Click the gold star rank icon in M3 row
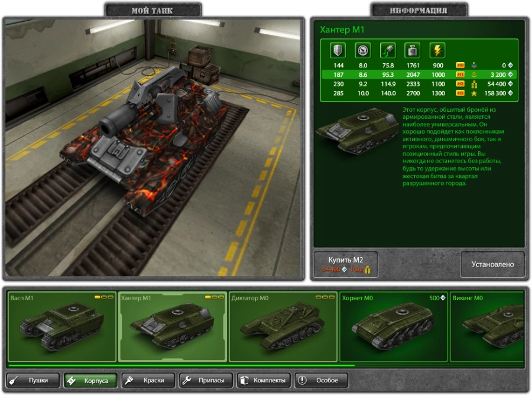Viewport: 532px width, 396px height. tap(474, 93)
